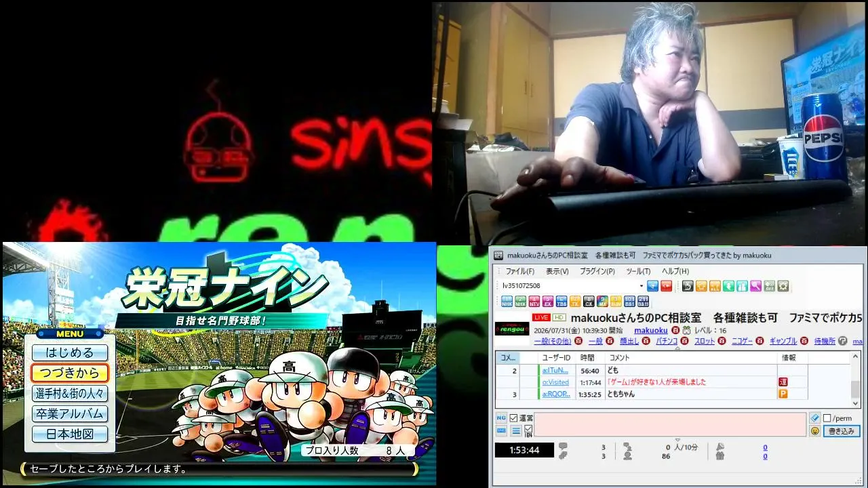The image size is (868, 488).
Task: Select the yellow SUN channel icon
Action: (616, 302)
